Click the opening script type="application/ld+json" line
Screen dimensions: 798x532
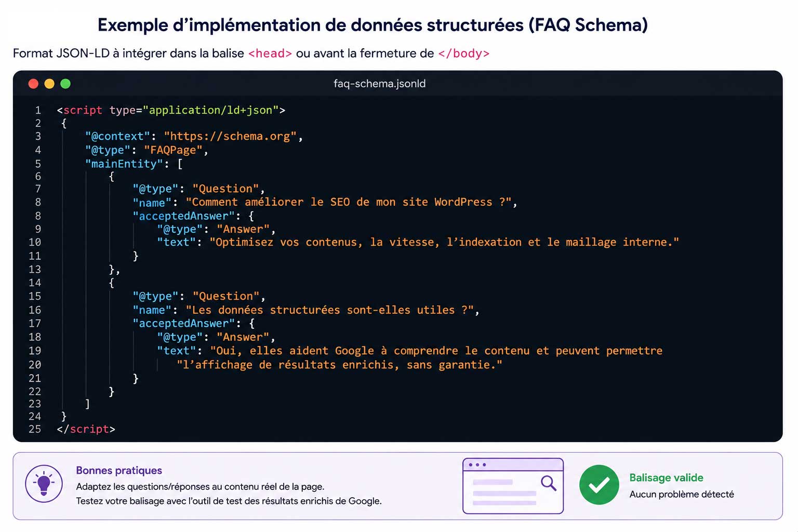[171, 110]
